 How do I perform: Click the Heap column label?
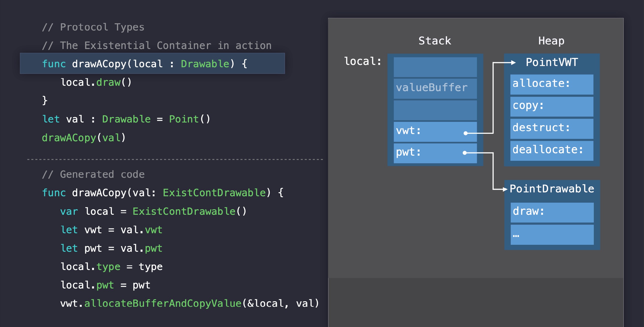pyautogui.click(x=551, y=41)
